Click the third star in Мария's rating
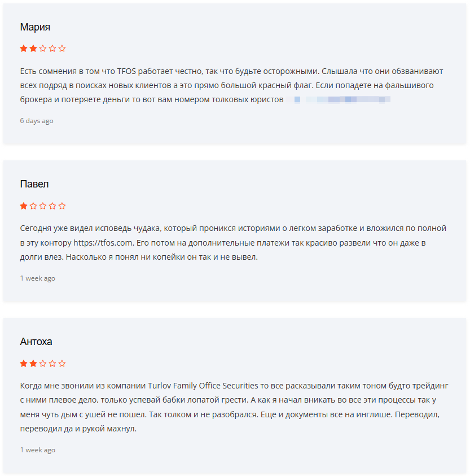Screen dimensions: 470x476 point(43,49)
